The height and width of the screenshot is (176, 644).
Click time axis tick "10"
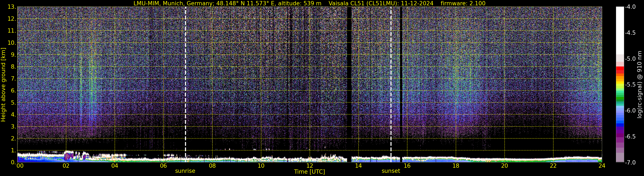click(x=261, y=166)
